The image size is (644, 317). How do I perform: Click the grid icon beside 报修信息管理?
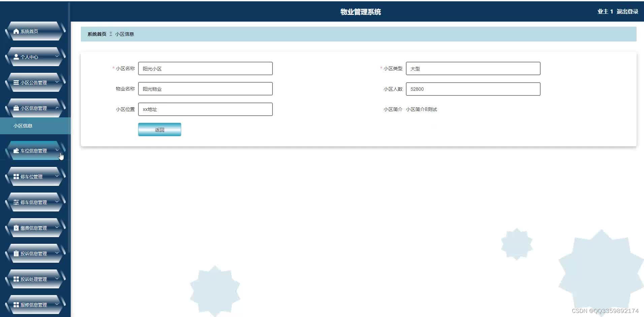coord(16,305)
